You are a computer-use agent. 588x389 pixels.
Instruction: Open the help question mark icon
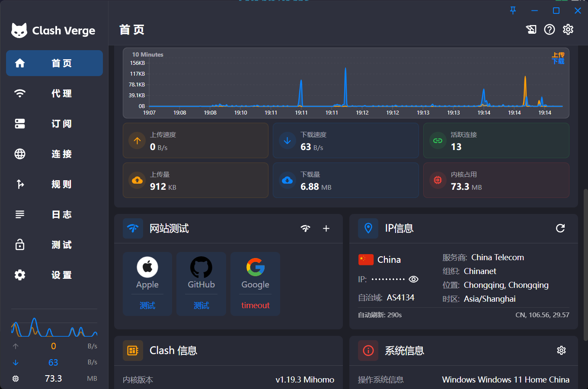click(x=550, y=29)
